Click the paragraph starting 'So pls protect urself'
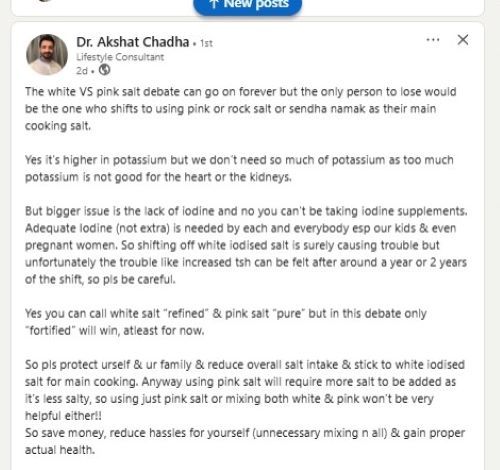The width and height of the screenshot is (500, 470). 245,390
